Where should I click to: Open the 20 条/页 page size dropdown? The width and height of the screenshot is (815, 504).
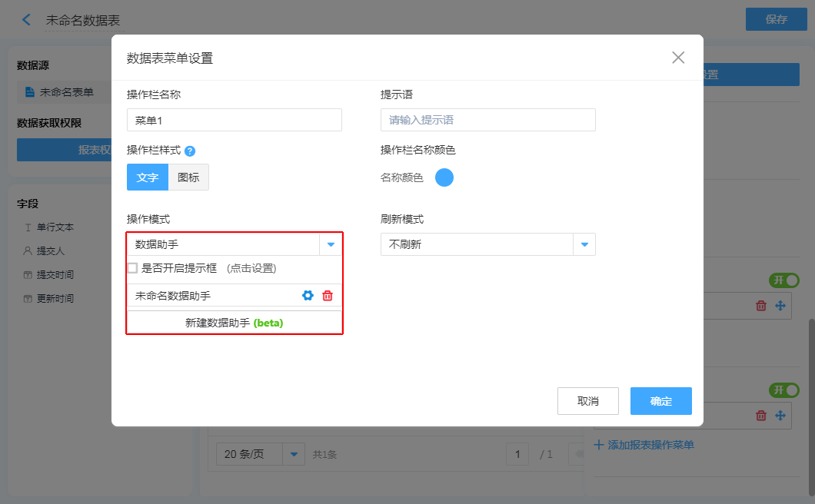point(294,454)
